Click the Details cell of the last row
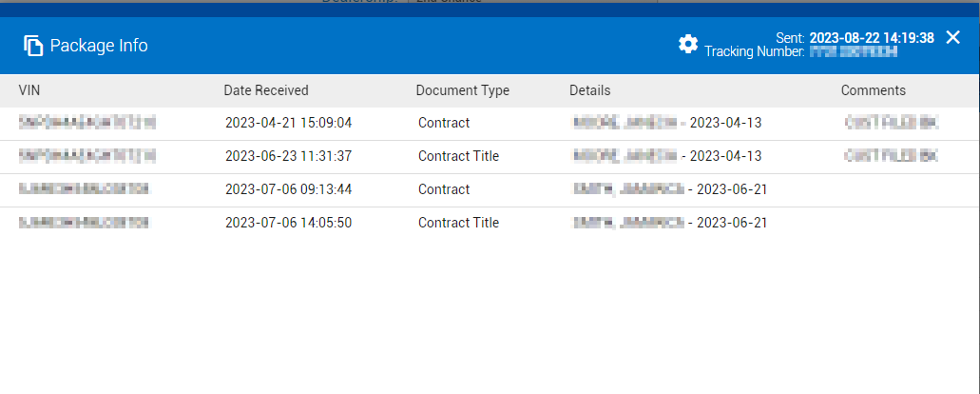Viewport: 980px width, 394px height. (669, 223)
